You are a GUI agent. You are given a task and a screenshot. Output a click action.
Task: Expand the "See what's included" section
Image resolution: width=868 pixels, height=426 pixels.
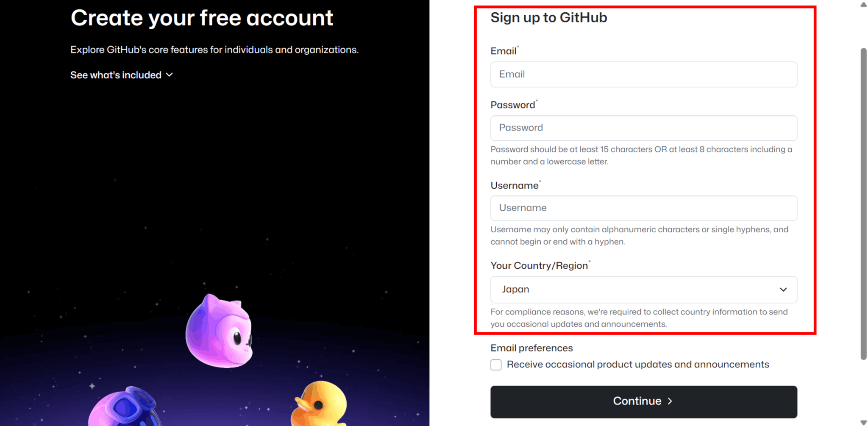[116, 75]
